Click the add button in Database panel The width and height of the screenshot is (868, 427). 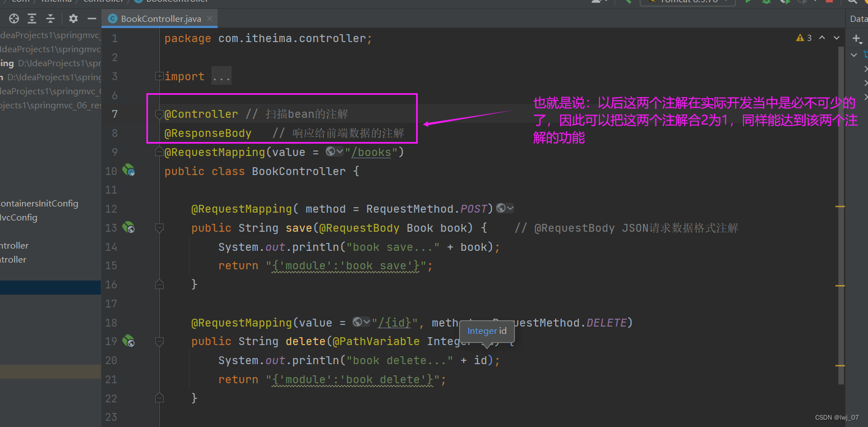pyautogui.click(x=856, y=38)
